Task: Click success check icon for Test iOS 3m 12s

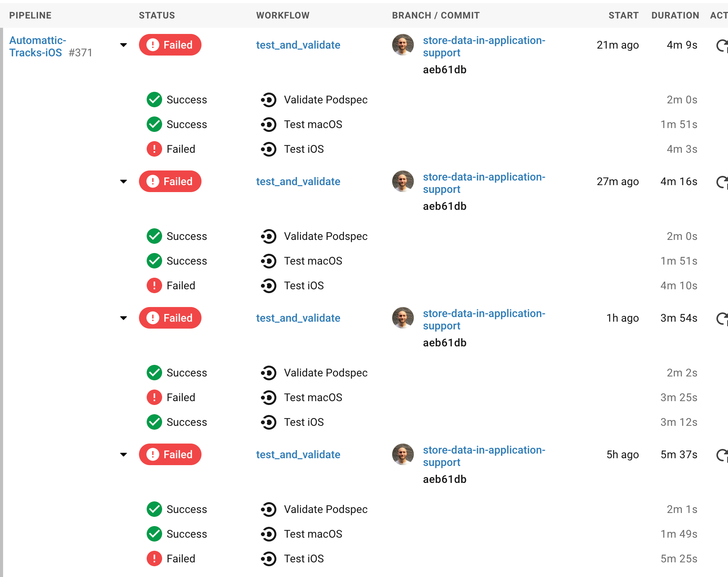Action: pyautogui.click(x=154, y=422)
